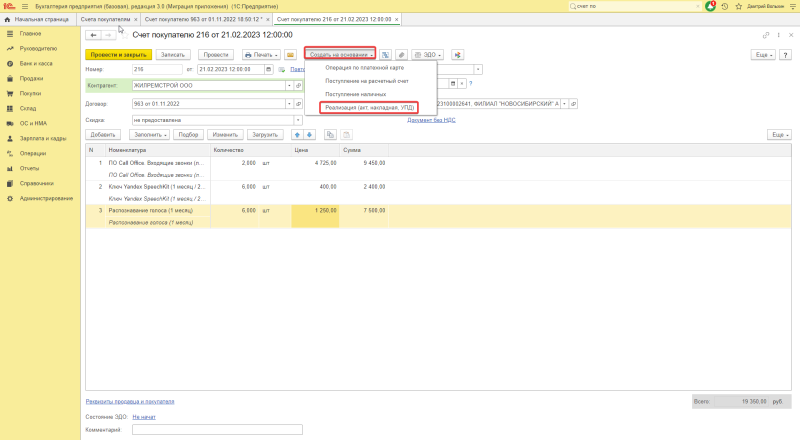Click the Записать button
The height and width of the screenshot is (440, 800).
(173, 55)
